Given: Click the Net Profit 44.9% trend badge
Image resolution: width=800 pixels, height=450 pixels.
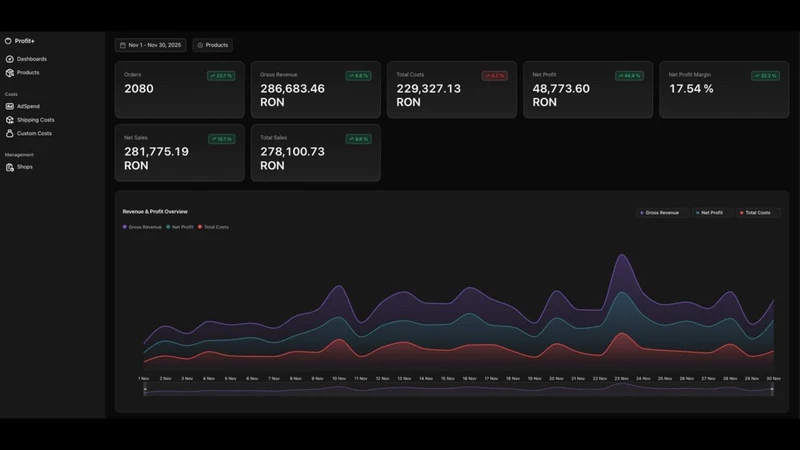Looking at the screenshot, I should [629, 76].
